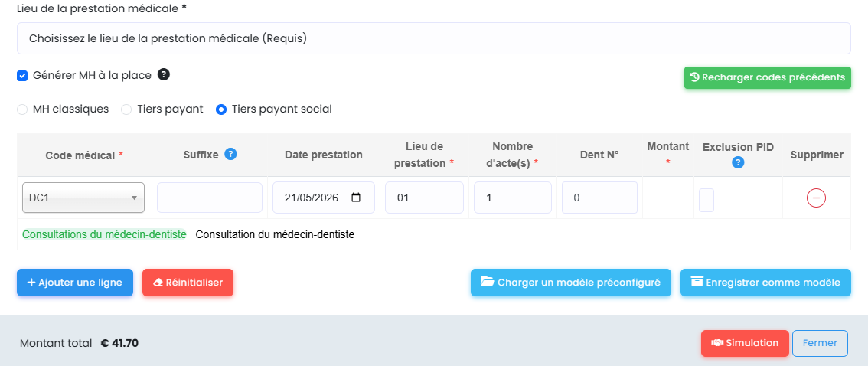Remove the DC1 row with red minus icon

[x=816, y=198]
